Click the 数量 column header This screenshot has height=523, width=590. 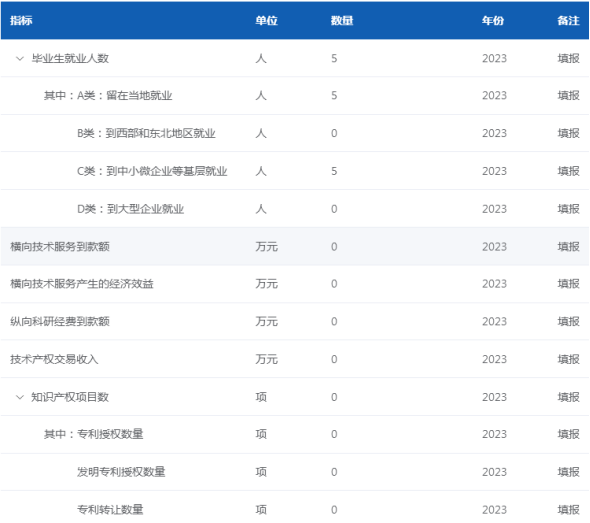pos(342,20)
